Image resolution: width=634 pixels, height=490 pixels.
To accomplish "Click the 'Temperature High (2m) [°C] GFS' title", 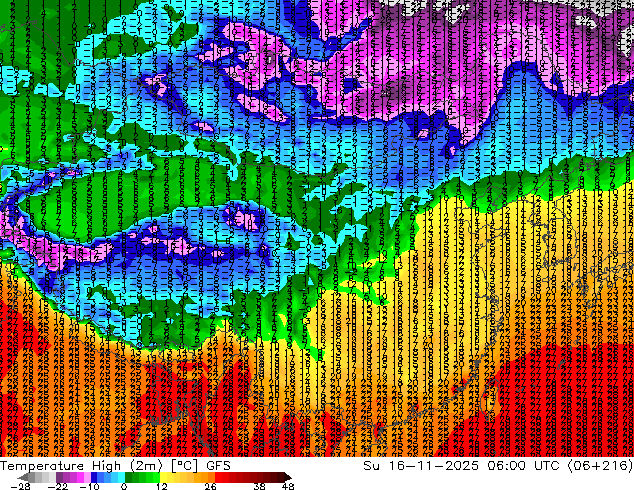I will (x=115, y=466).
